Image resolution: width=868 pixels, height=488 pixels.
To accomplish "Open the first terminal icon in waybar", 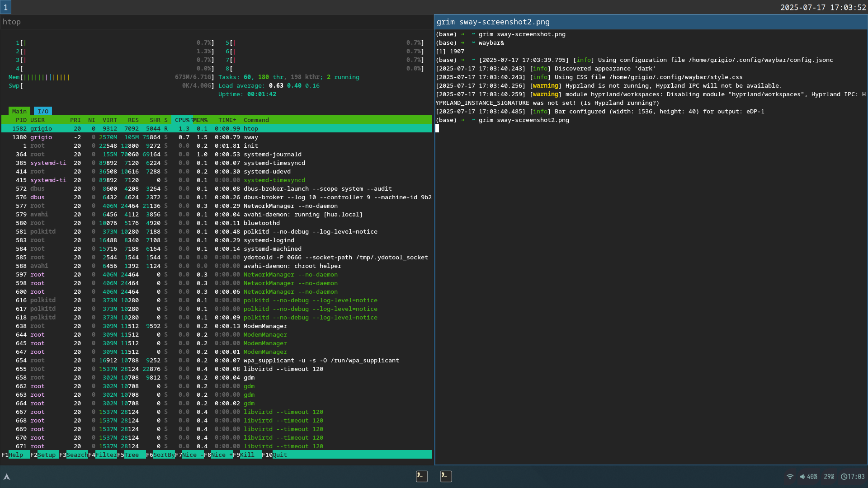I will tap(421, 476).
